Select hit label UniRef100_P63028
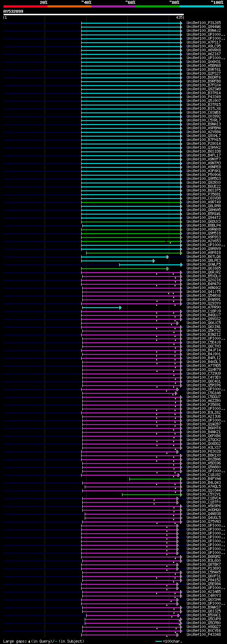 pos(204,452)
